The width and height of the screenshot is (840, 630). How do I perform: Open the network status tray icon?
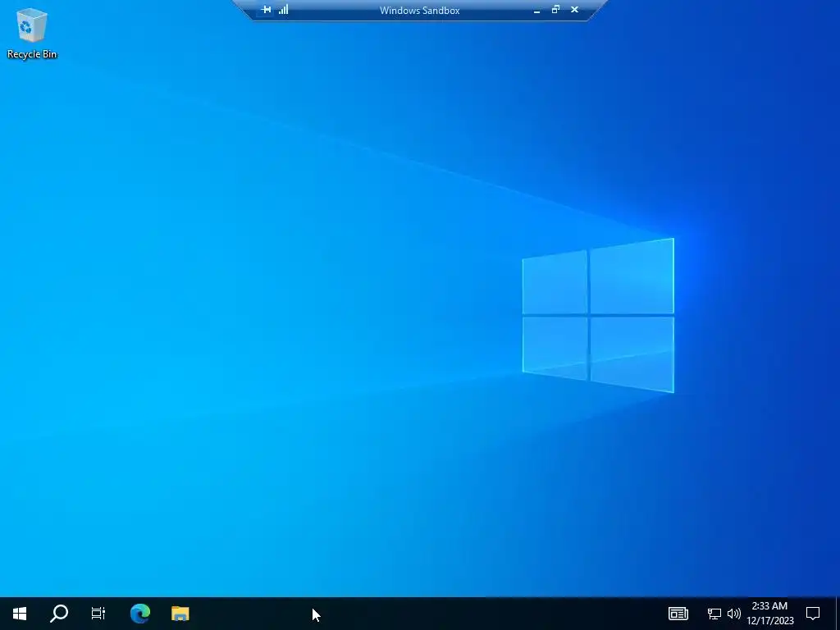(714, 614)
